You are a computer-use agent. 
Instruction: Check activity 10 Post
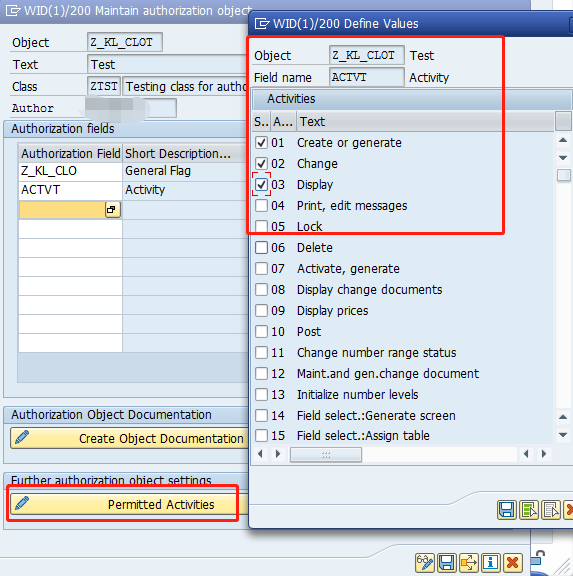(262, 331)
